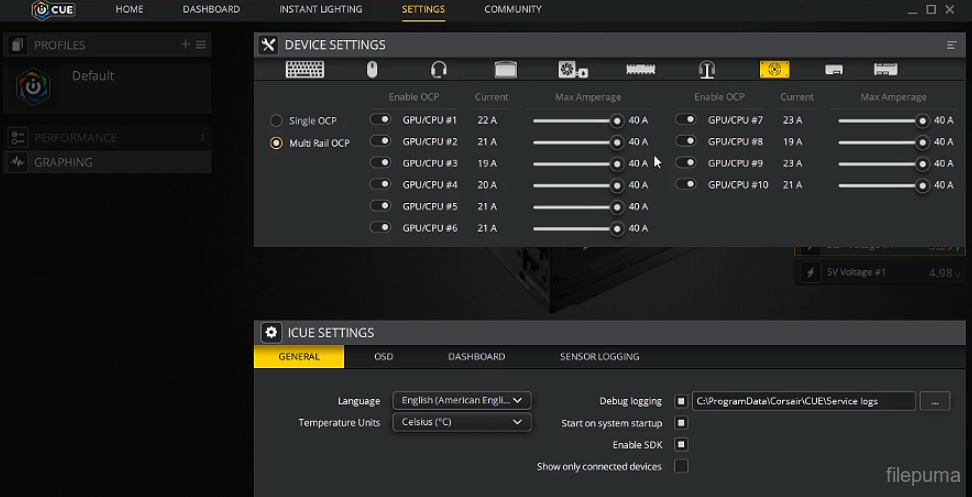The height and width of the screenshot is (497, 972).
Task: Open the Device Settings panel menu
Action: 951,45
